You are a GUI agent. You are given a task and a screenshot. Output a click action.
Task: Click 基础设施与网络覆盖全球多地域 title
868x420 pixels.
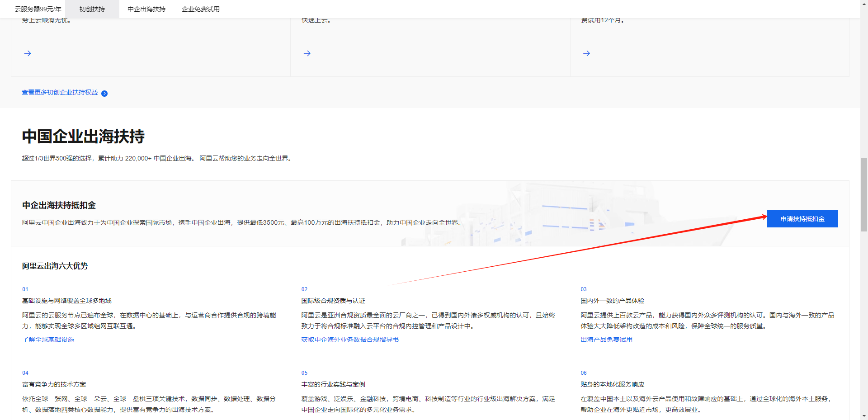point(67,301)
